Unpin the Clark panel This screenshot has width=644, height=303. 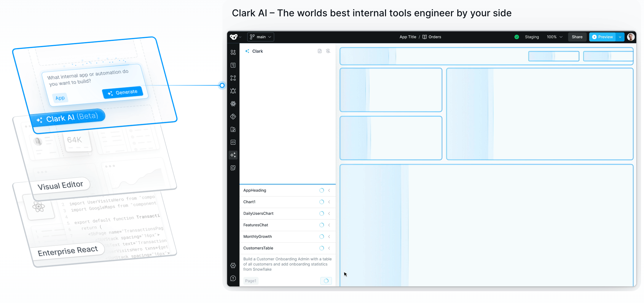[x=328, y=51]
